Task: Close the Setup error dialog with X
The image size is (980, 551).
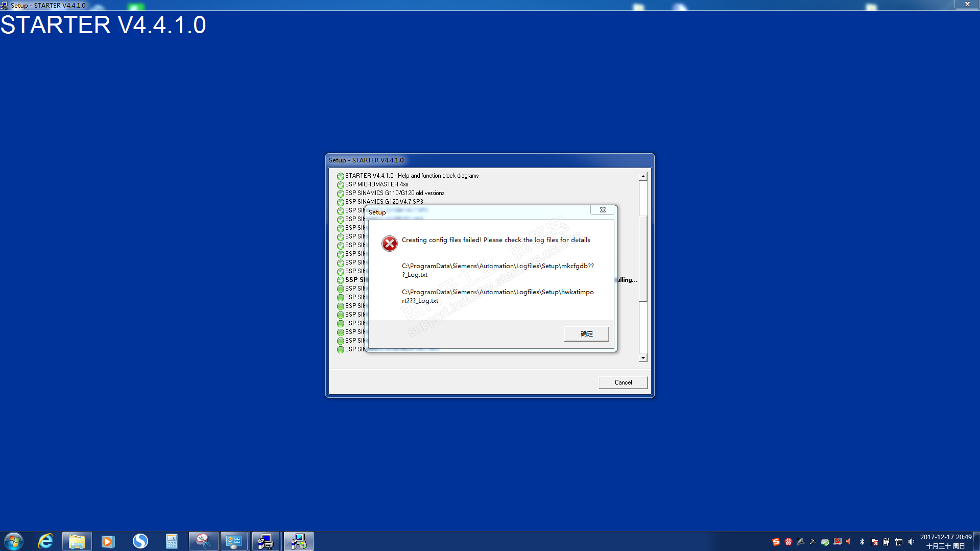Action: (603, 210)
